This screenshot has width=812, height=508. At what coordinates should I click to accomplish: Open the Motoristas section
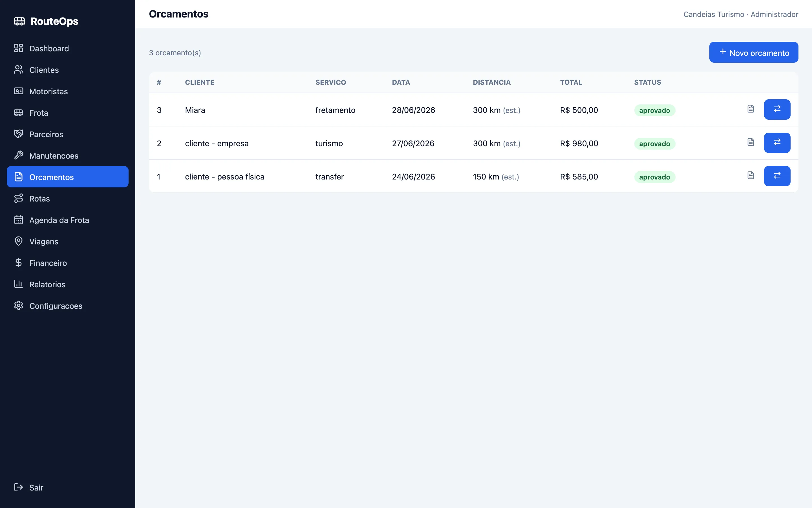click(x=67, y=91)
